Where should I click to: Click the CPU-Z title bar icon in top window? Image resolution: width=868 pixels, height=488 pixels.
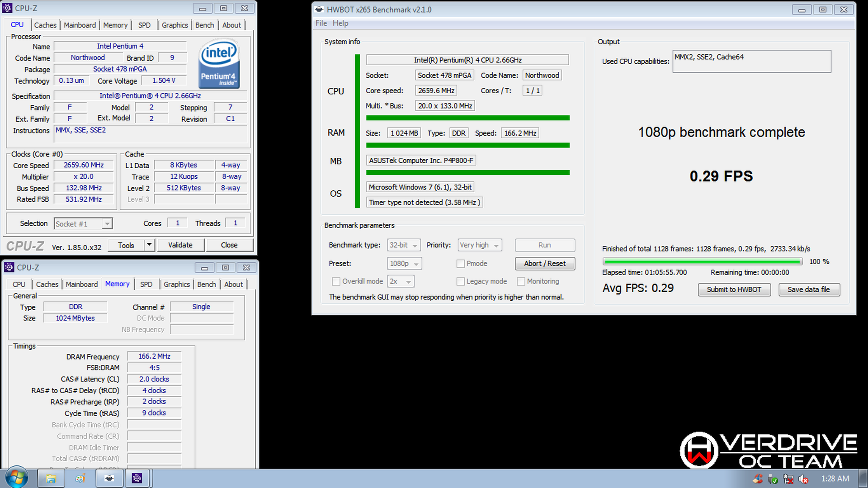click(x=8, y=8)
